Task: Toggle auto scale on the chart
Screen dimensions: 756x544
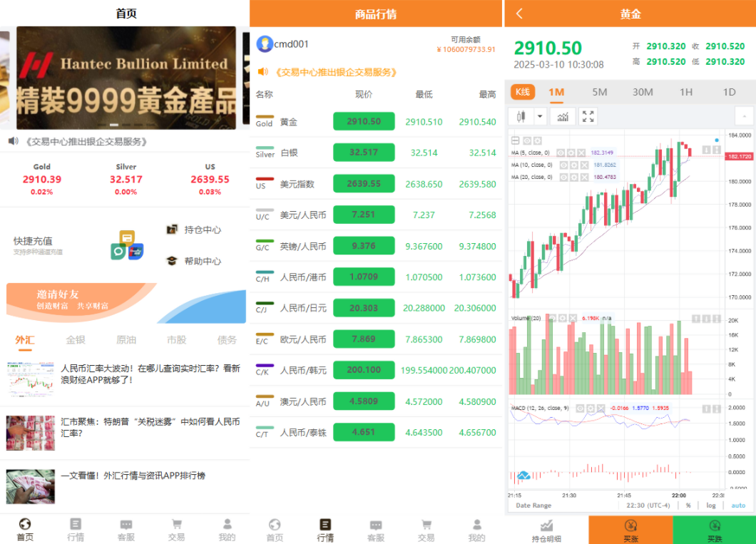Action: click(x=738, y=505)
